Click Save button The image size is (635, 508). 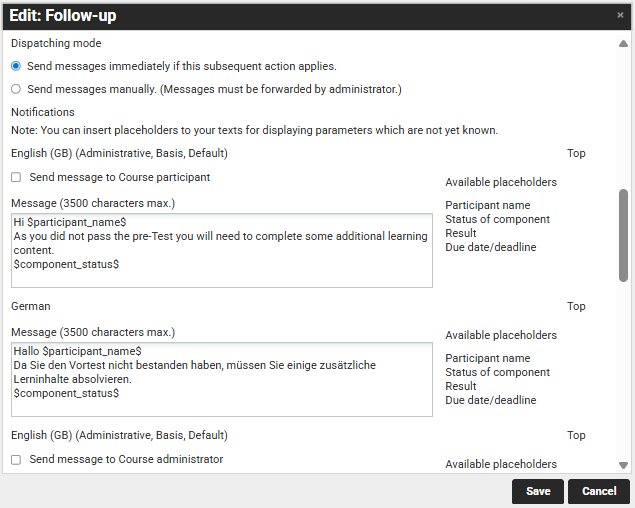(x=538, y=491)
